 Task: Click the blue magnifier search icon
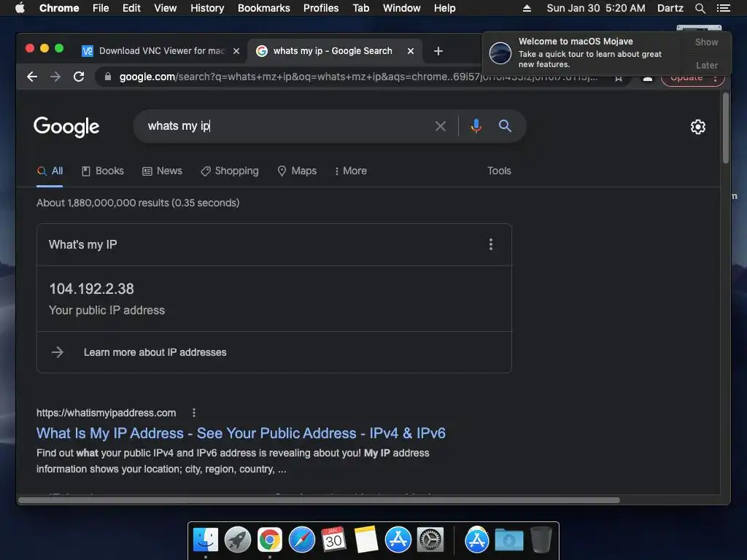tap(505, 125)
